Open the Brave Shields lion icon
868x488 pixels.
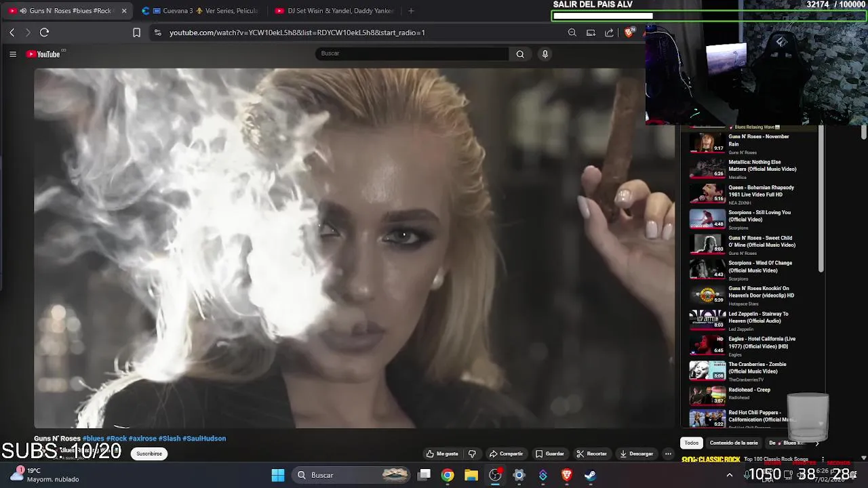630,33
